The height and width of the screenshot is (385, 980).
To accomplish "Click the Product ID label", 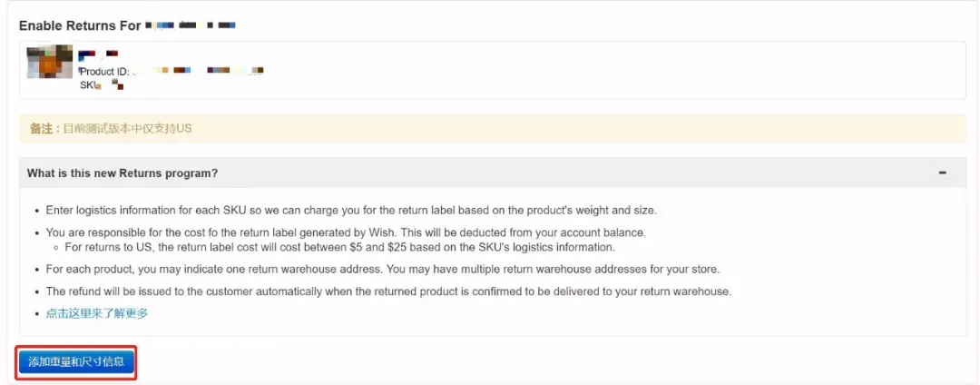I will (104, 71).
